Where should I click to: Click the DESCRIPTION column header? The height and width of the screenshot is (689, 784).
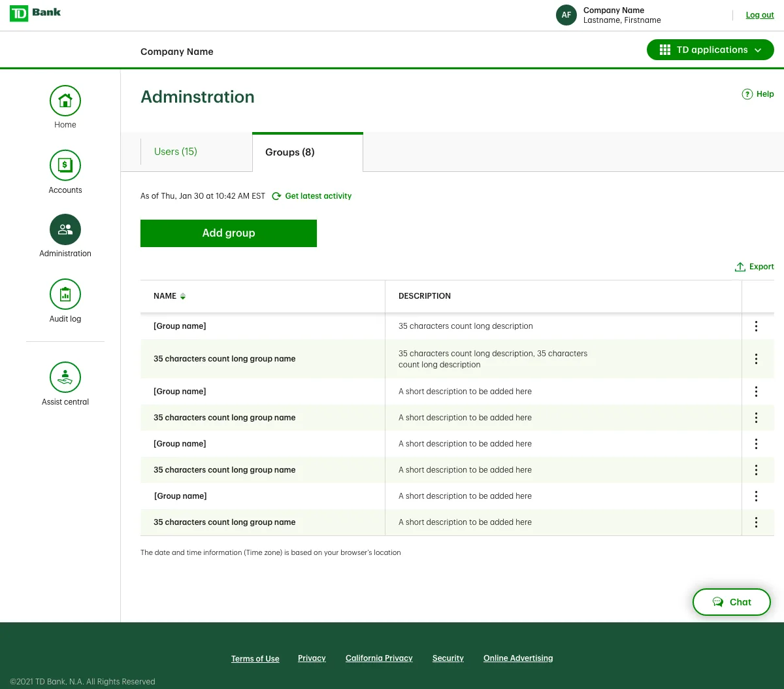[425, 296]
